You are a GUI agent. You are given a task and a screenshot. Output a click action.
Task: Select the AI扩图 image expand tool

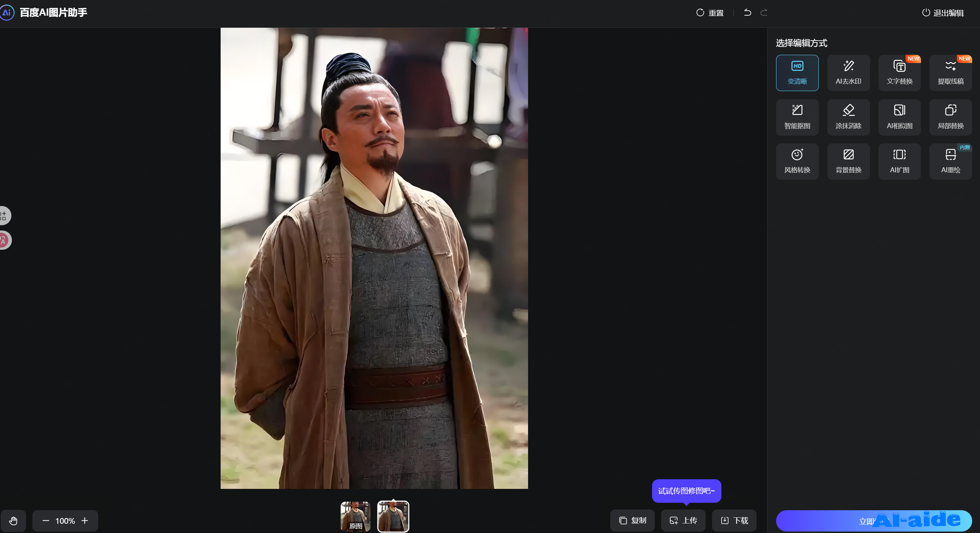[899, 161]
